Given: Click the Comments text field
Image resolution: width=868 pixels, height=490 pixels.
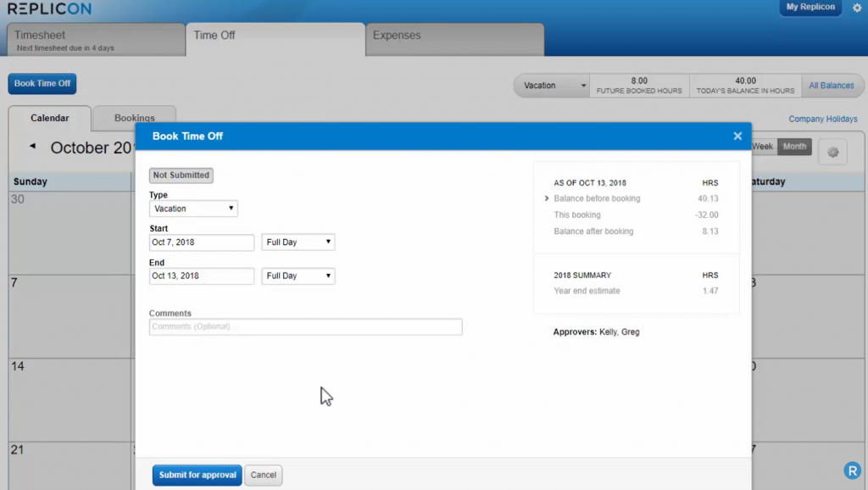Looking at the screenshot, I should coord(305,327).
